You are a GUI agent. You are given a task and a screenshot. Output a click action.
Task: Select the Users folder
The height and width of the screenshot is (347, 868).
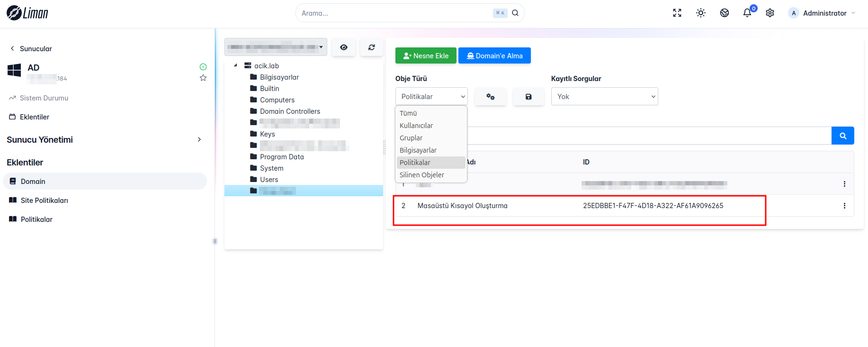pyautogui.click(x=269, y=179)
